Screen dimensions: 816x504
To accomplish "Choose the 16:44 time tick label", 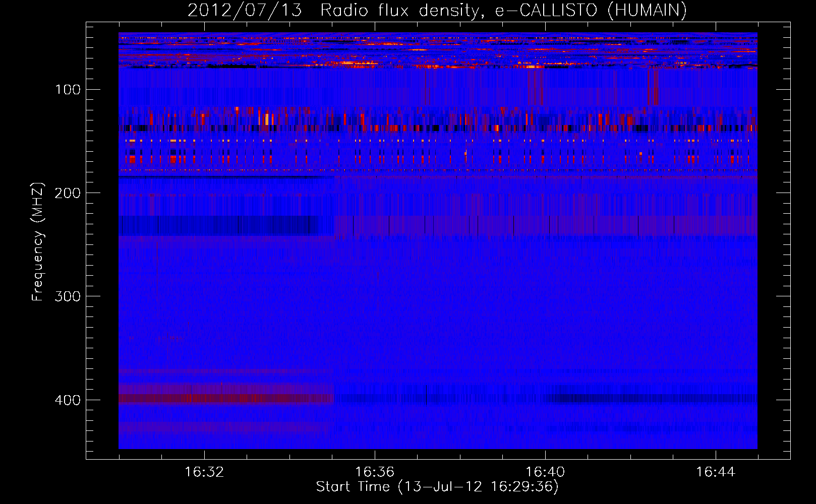I will [x=716, y=472].
